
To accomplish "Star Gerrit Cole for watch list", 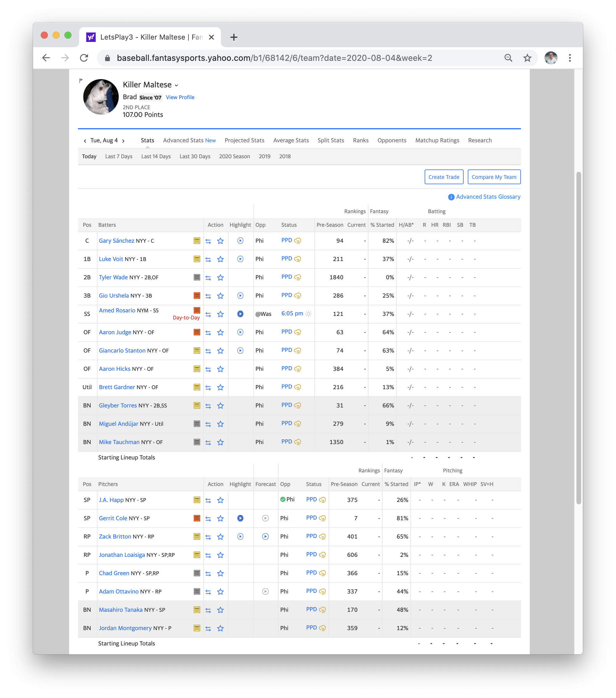I will (x=221, y=518).
